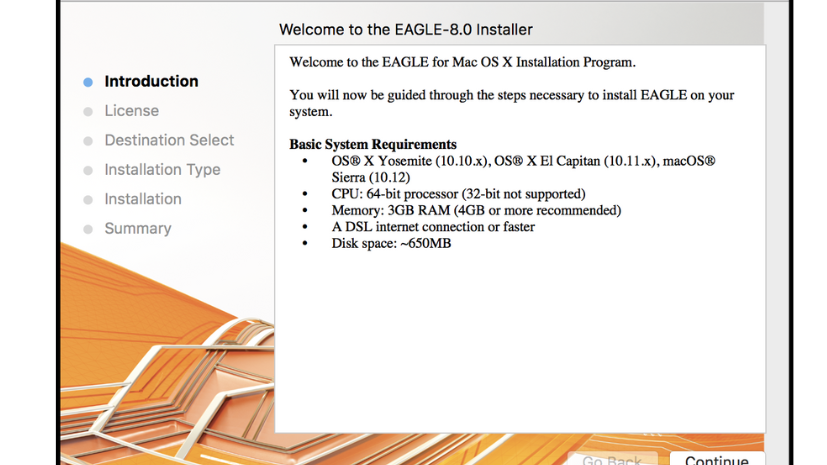Click the Basic System Requirements heading
Image resolution: width=827 pixels, height=465 pixels.
373,144
